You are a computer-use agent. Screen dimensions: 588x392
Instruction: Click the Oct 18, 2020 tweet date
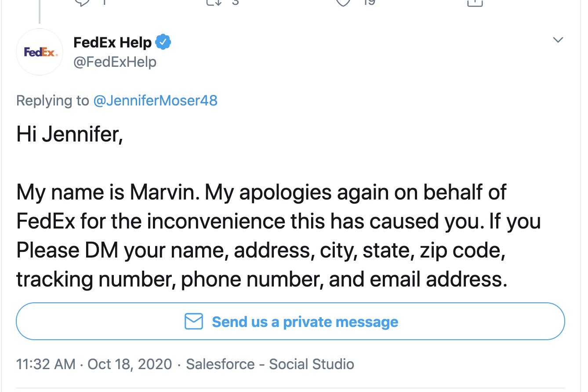[x=130, y=364]
